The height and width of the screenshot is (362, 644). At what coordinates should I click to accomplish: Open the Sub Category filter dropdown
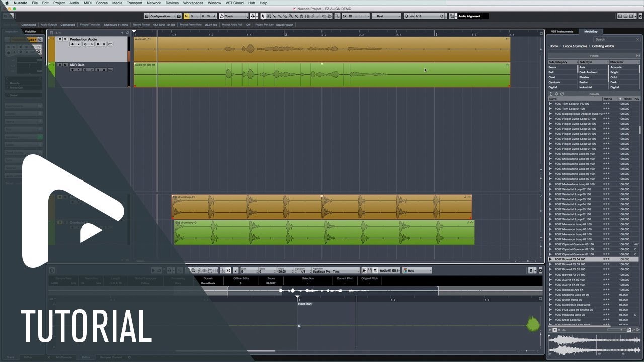click(x=563, y=62)
